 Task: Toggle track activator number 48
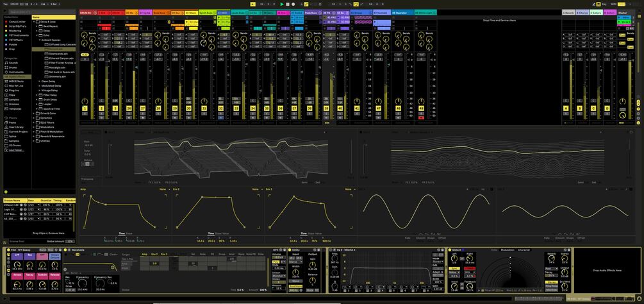click(398, 108)
